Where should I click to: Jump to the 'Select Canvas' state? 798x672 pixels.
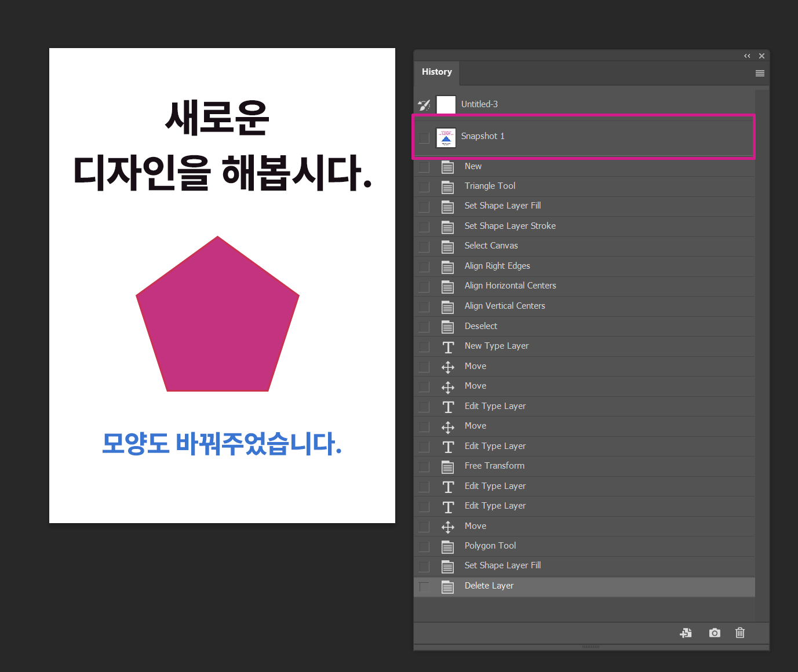coord(491,246)
